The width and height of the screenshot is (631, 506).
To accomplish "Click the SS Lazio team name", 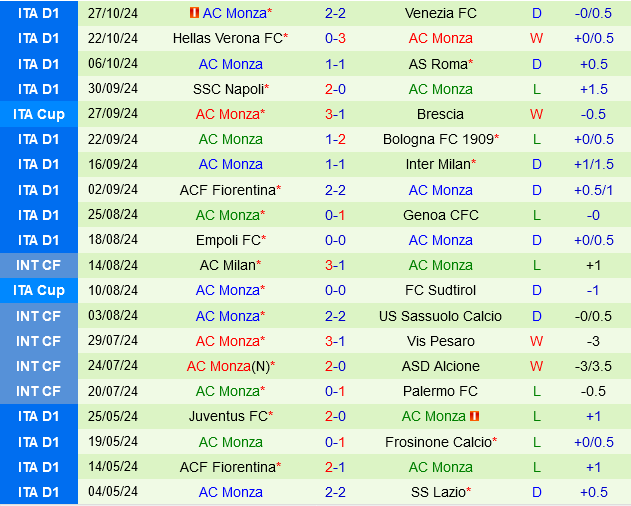I will tap(438, 492).
